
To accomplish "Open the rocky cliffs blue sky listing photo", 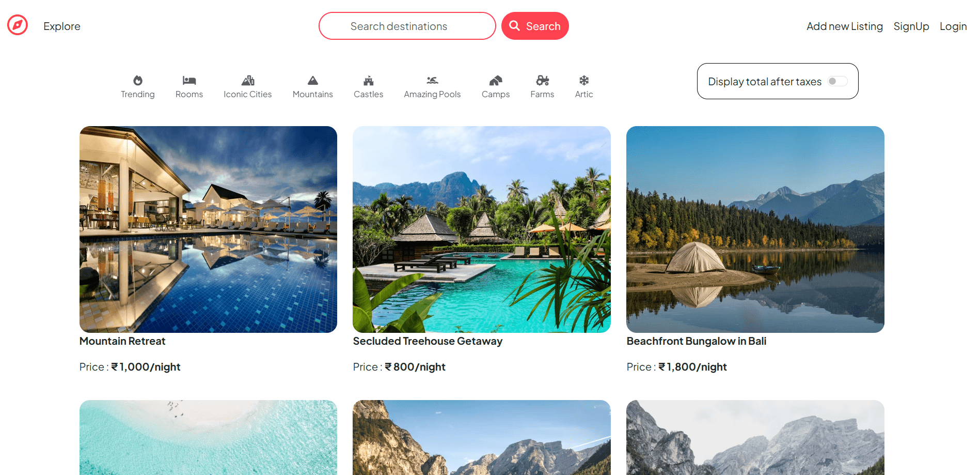I will coord(482,437).
